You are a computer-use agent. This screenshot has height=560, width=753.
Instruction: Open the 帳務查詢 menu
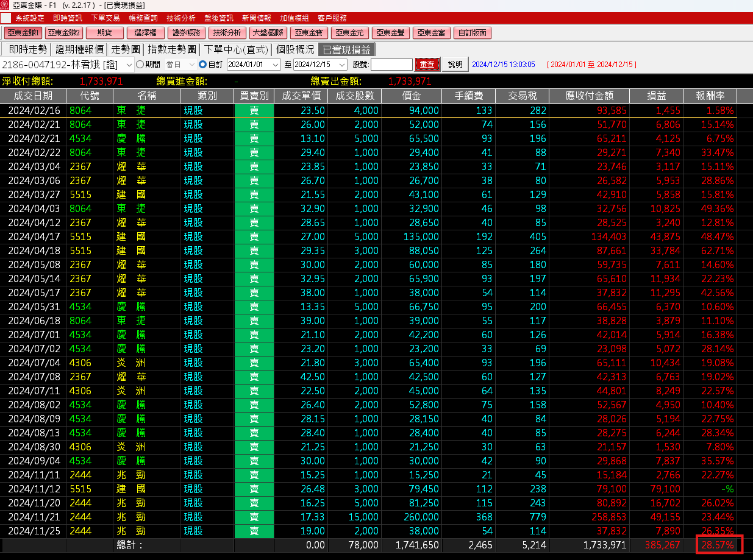click(x=143, y=18)
